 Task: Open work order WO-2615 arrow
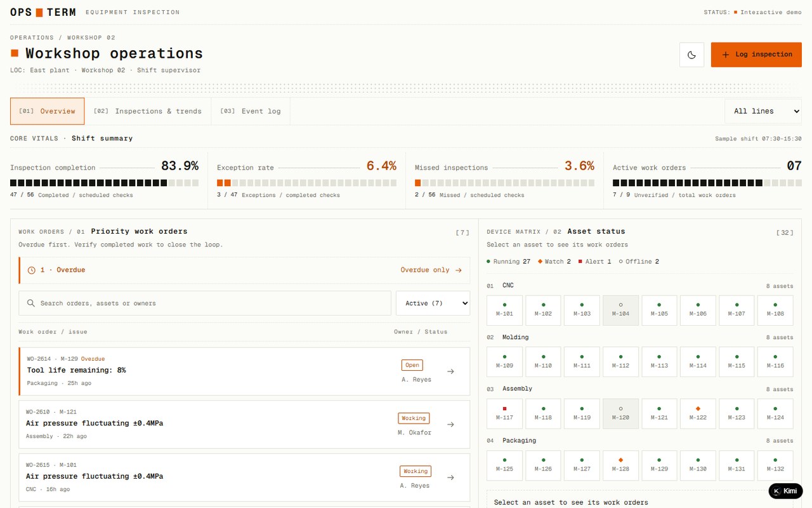pyautogui.click(x=450, y=478)
